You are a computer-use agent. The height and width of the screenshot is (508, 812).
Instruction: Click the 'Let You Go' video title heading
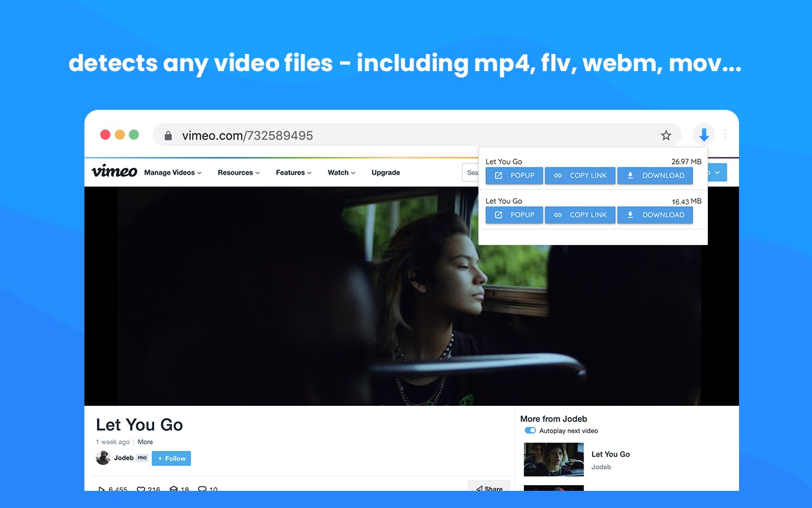point(140,425)
